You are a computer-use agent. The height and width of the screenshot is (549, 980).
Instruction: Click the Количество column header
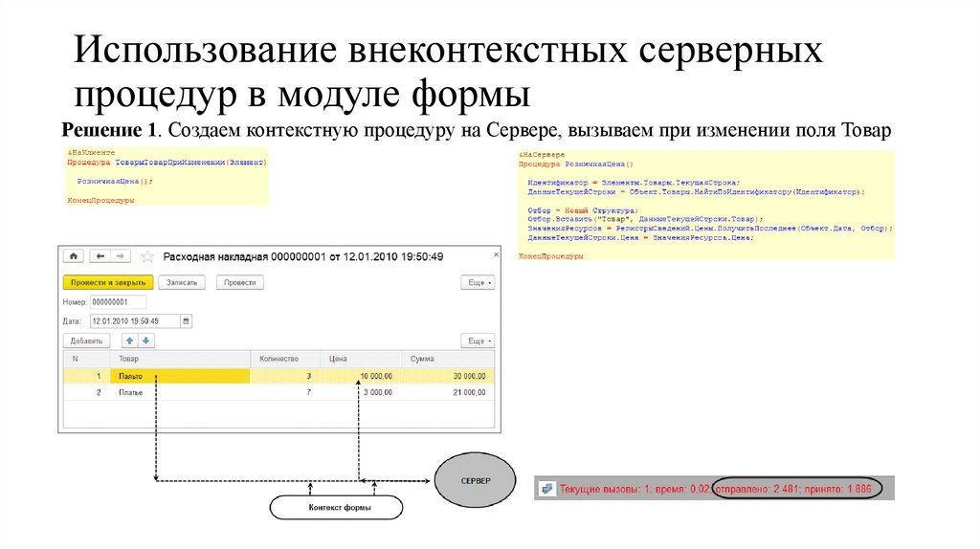click(x=285, y=359)
